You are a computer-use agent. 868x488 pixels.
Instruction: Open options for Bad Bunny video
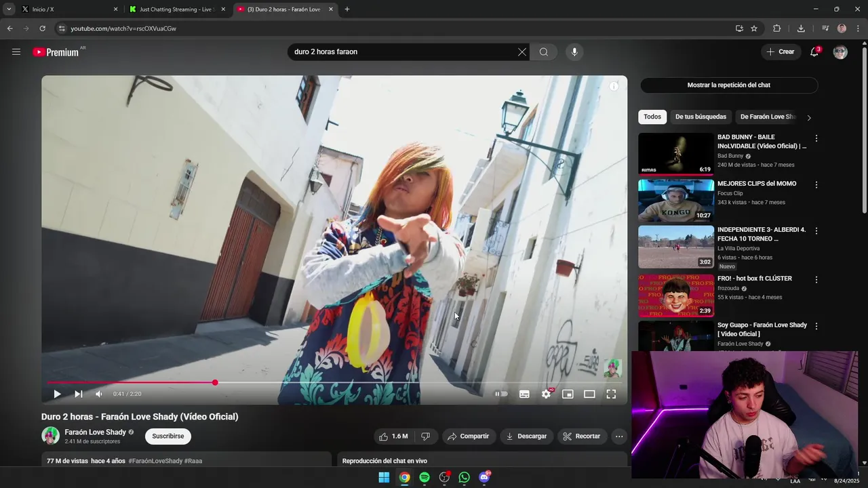point(816,138)
